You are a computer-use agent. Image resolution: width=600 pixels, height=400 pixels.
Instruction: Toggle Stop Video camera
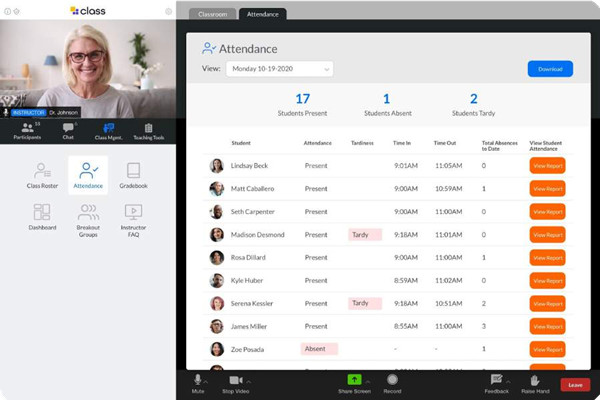[236, 381]
